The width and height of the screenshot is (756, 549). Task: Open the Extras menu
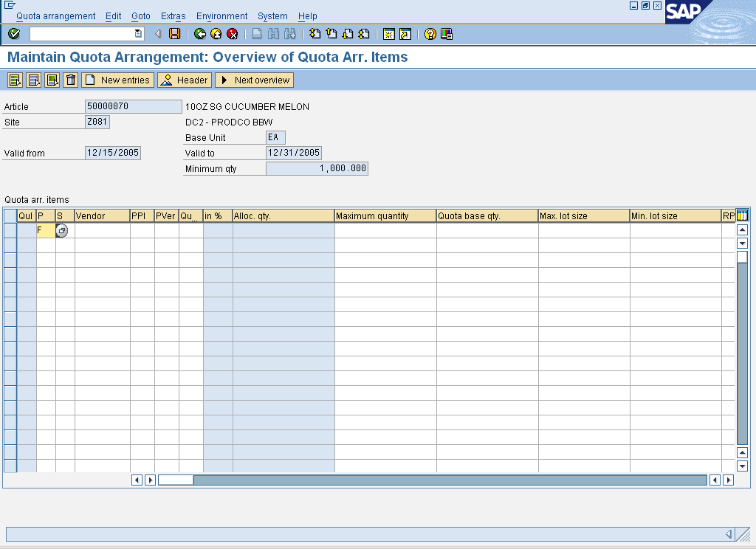[x=173, y=16]
